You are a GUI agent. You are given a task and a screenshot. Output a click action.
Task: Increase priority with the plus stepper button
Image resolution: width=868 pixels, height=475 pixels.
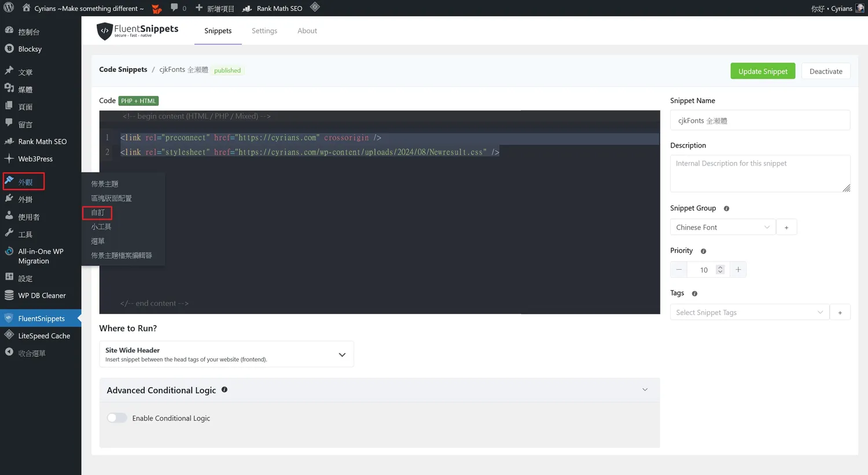point(738,270)
